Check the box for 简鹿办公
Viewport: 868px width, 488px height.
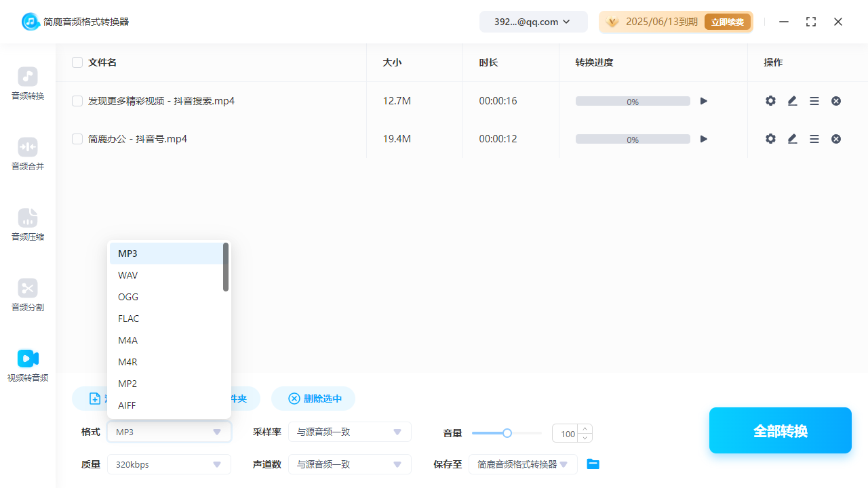[77, 138]
